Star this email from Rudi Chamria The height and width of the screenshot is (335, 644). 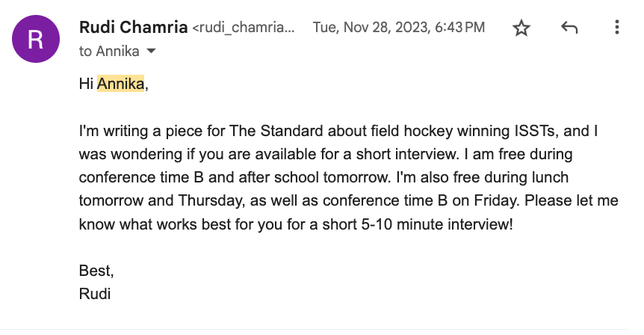pos(521,28)
